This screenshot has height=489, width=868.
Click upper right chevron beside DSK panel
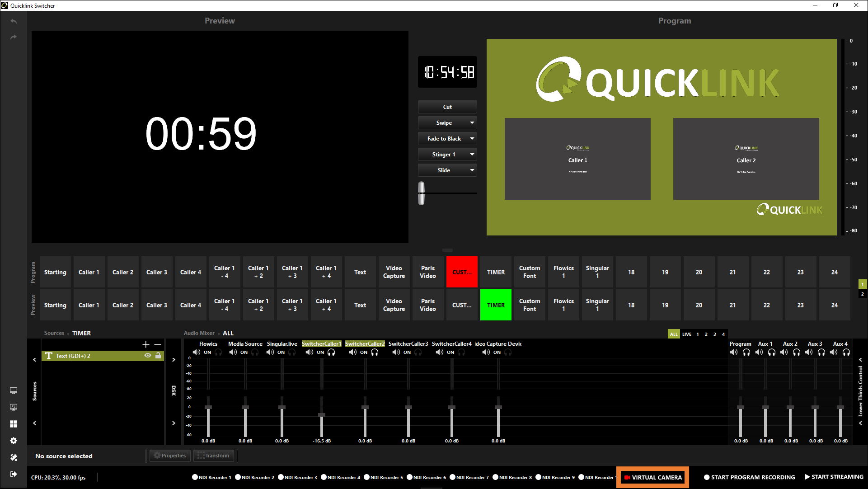pos(174,360)
